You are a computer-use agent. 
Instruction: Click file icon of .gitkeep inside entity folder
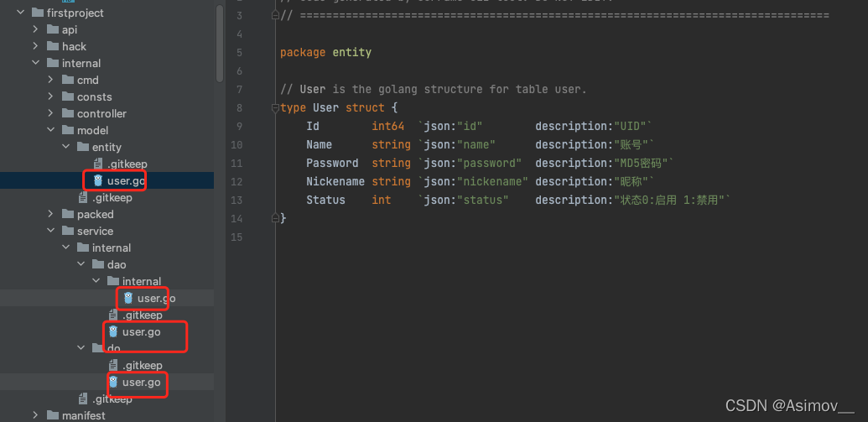98,164
